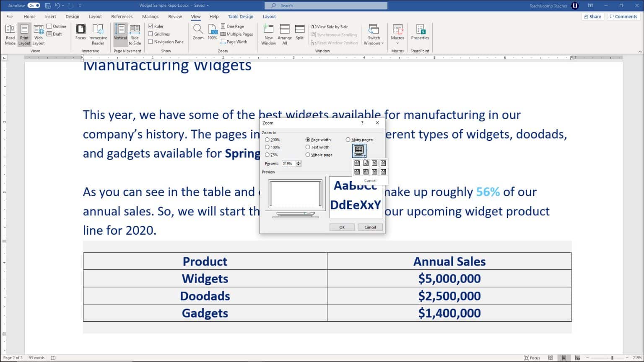This screenshot has height=362, width=644.
Task: Open Immersive Reader
Action: 98,34
